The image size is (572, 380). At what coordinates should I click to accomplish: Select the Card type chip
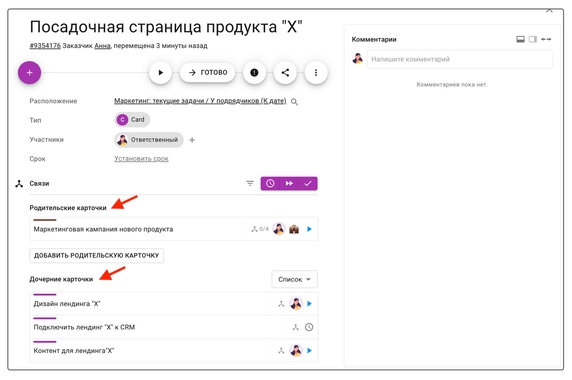click(x=132, y=120)
